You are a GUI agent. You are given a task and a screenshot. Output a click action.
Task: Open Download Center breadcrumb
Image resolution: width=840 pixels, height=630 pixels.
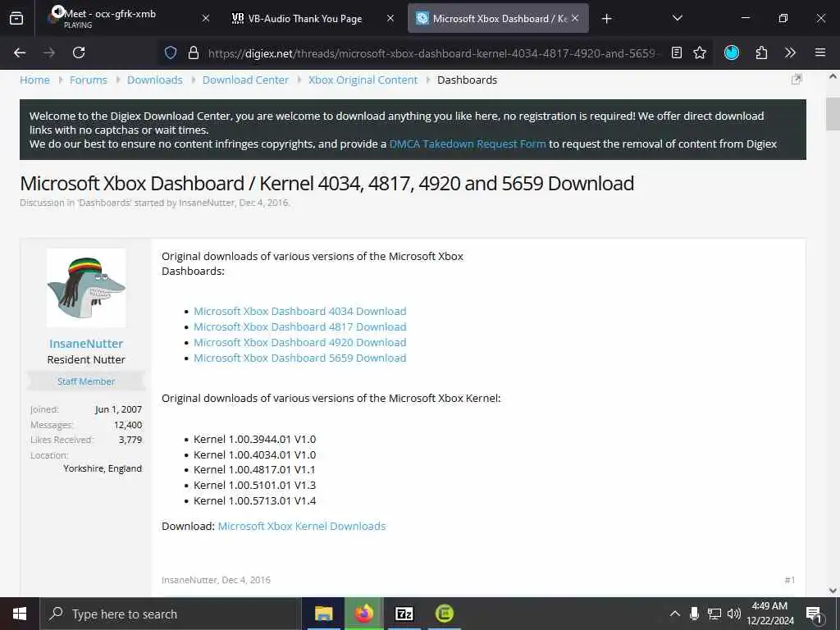coord(245,80)
